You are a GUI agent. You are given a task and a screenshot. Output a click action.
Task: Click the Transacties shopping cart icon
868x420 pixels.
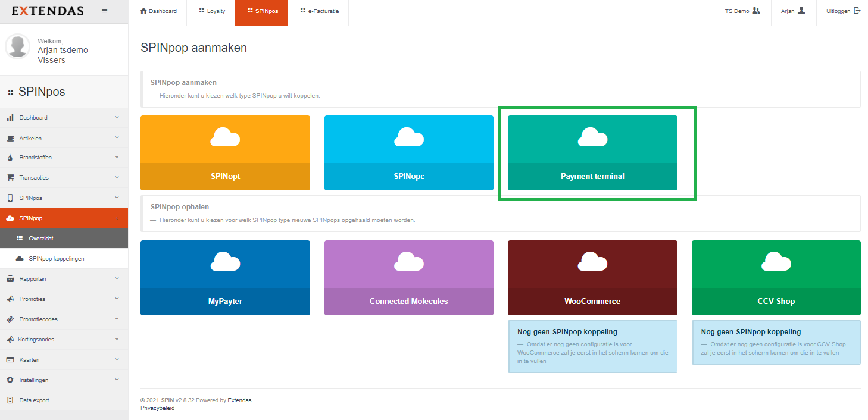pos(10,177)
